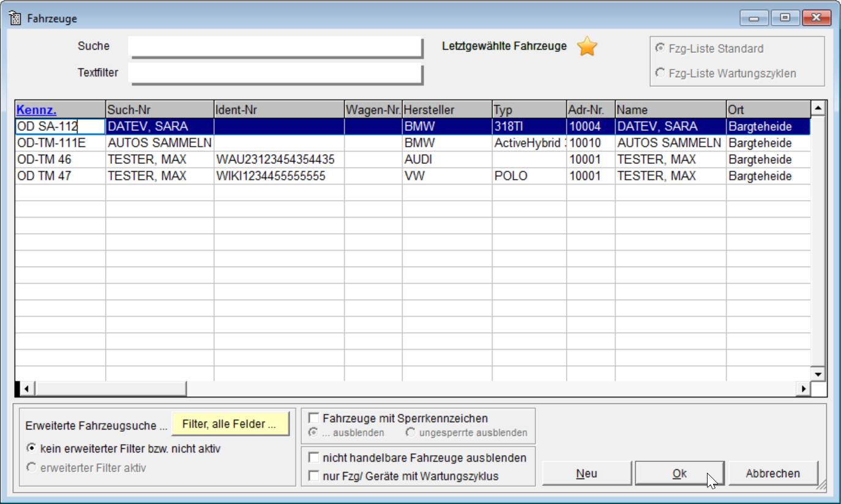Focus the Textfilter input field

click(275, 73)
